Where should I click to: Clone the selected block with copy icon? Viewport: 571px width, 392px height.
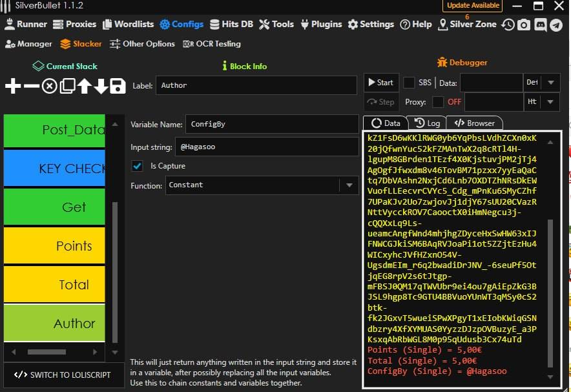(x=67, y=86)
